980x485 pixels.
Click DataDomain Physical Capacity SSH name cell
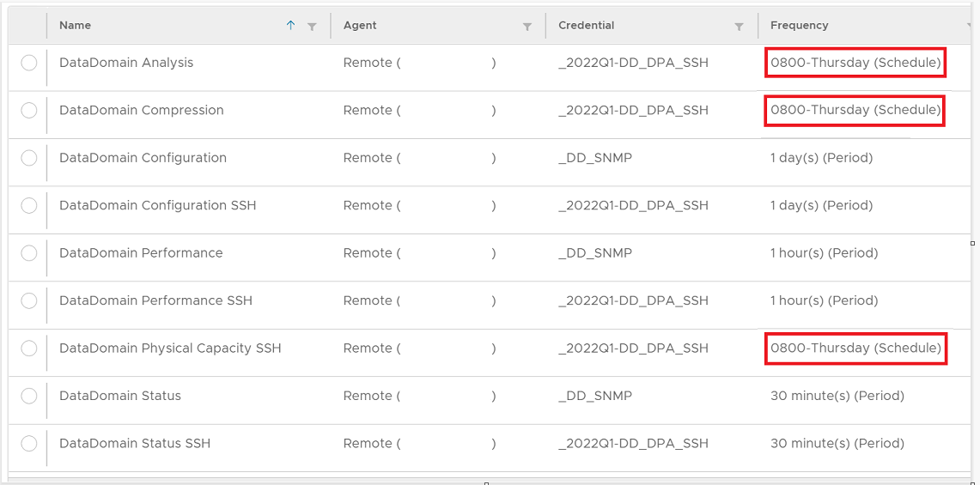[170, 349]
